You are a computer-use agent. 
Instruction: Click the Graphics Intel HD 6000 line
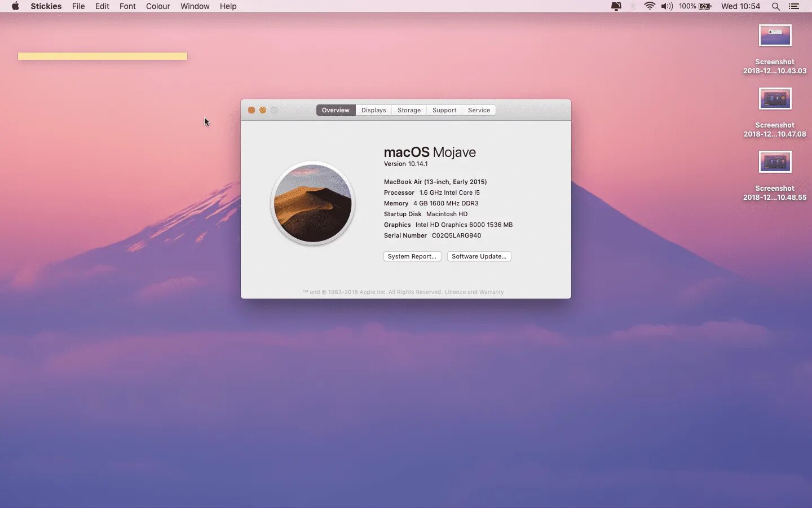click(448, 225)
